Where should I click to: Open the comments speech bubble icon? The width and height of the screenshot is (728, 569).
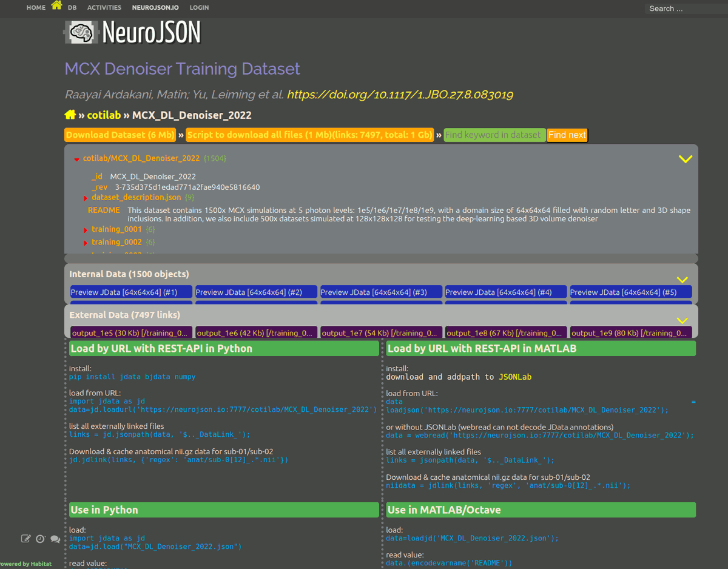[x=55, y=539]
